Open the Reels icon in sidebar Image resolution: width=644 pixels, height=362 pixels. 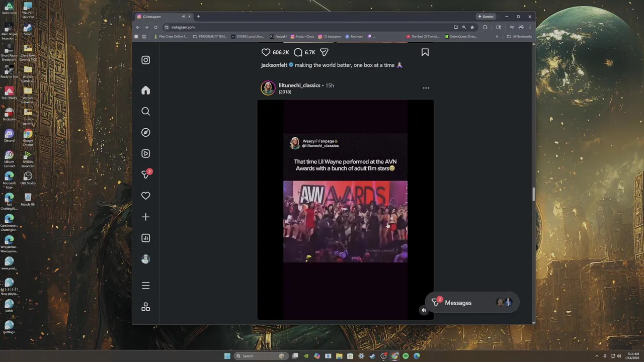[x=145, y=154]
